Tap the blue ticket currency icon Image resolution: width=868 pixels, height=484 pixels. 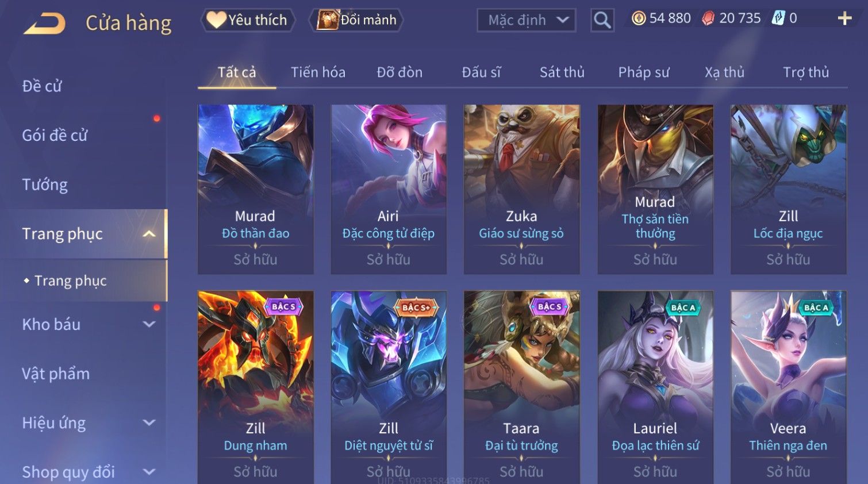coord(778,18)
